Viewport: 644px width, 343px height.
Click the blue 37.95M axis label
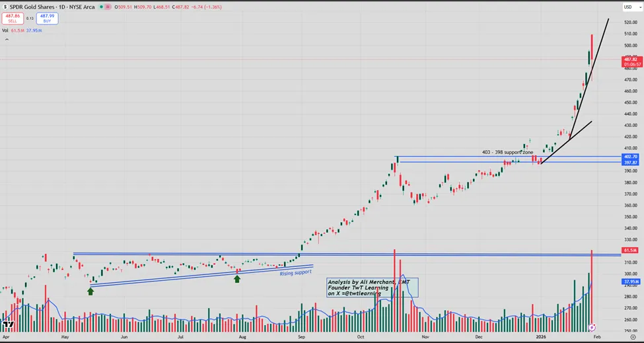tap(631, 282)
